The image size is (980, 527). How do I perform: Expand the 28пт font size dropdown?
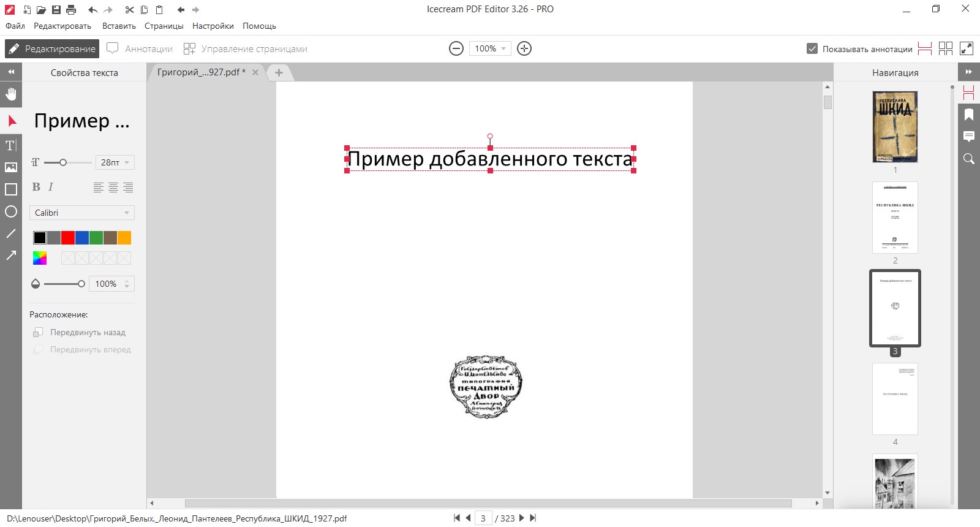click(115, 162)
